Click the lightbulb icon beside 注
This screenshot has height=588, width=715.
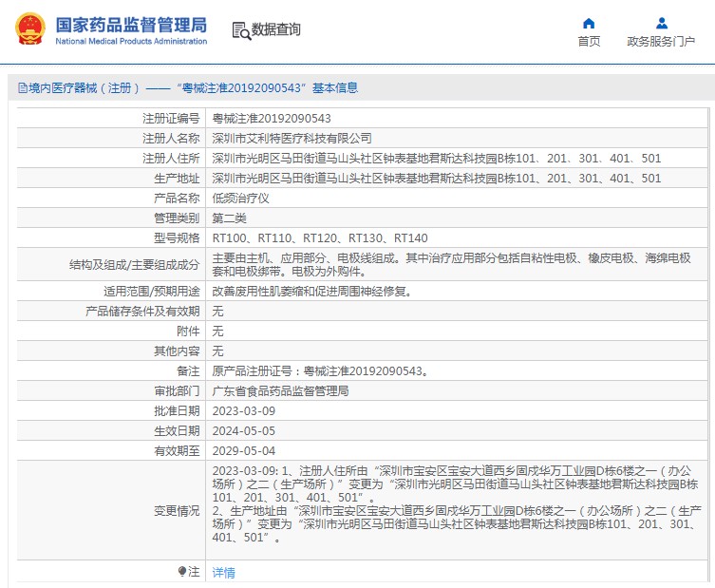[182, 571]
